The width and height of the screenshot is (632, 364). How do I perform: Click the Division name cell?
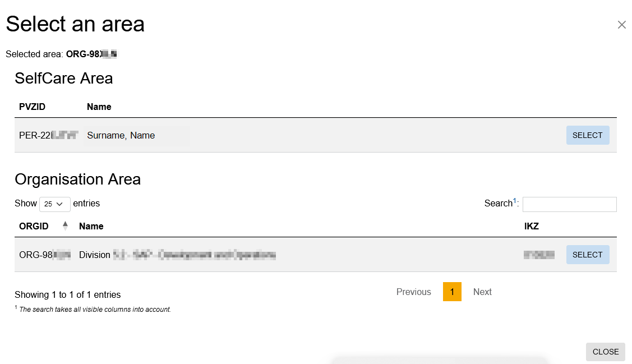(x=177, y=255)
